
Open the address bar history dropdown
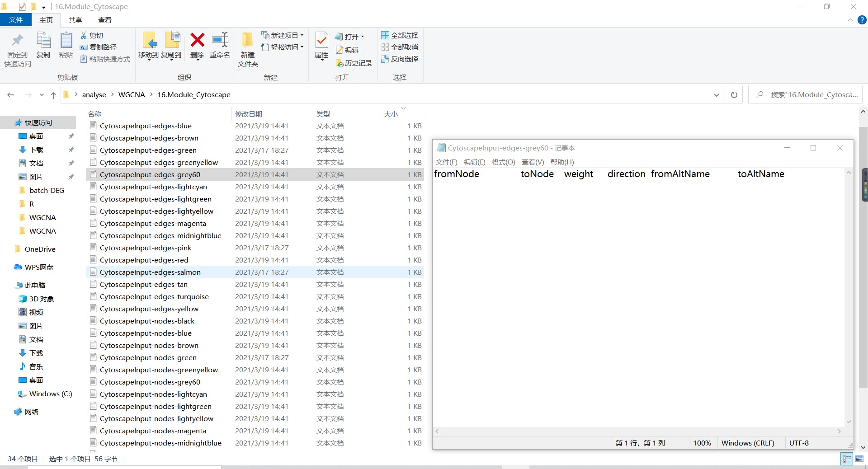coord(716,95)
